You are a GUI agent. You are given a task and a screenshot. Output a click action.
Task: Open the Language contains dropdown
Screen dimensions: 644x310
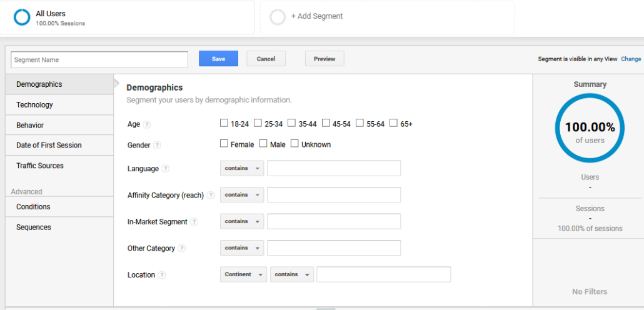click(242, 168)
